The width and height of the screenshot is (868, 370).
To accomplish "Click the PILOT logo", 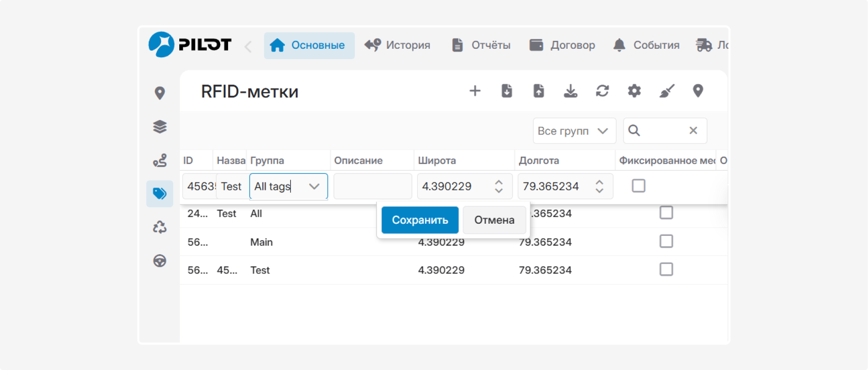I will pos(190,45).
